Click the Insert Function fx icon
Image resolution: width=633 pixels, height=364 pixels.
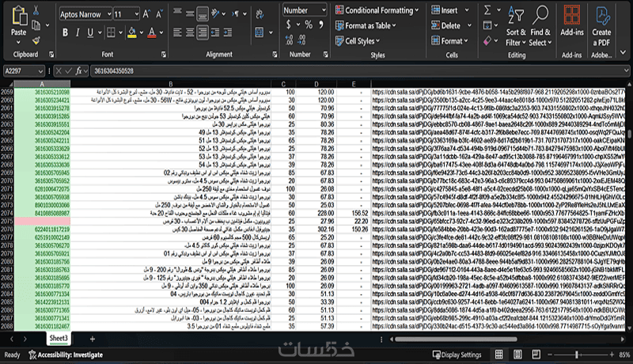coord(78,70)
